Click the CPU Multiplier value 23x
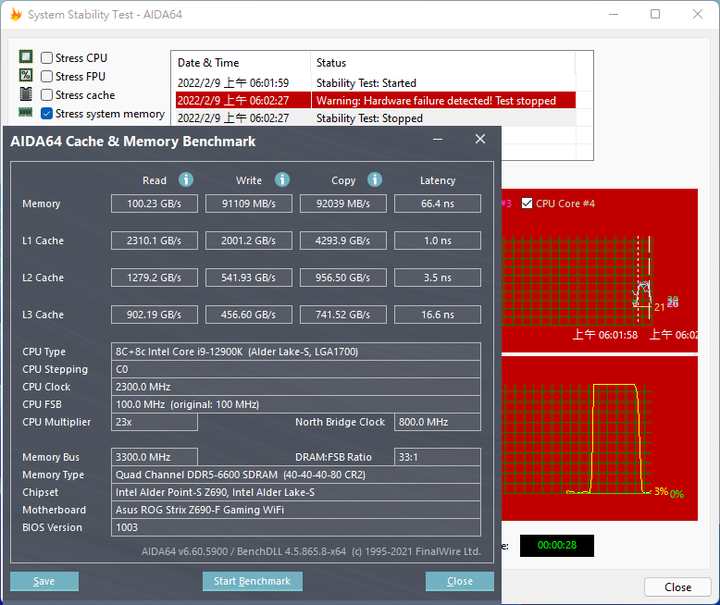Image resolution: width=720 pixels, height=605 pixels. click(154, 422)
